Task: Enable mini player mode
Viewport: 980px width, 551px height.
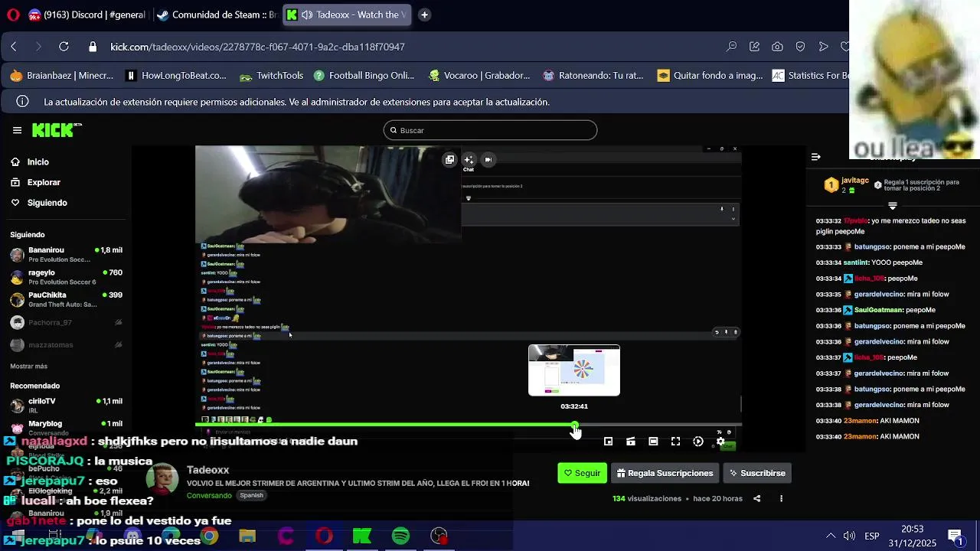Action: click(x=608, y=442)
